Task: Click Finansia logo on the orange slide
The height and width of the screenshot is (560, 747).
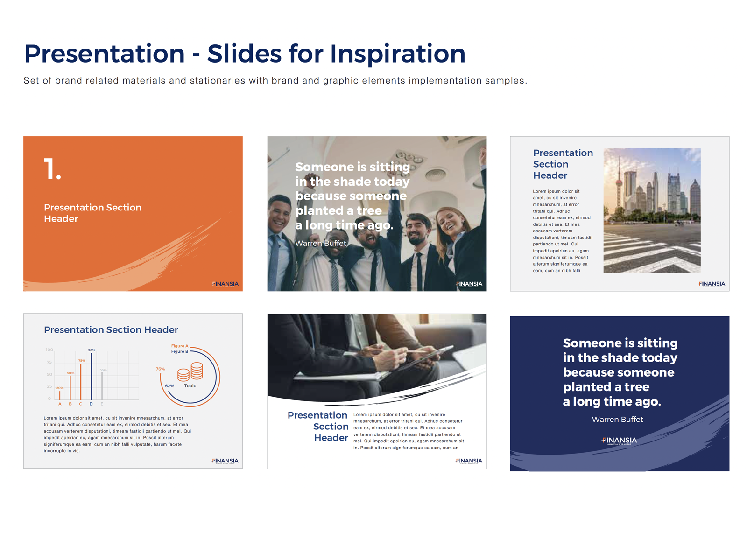Action: (226, 284)
